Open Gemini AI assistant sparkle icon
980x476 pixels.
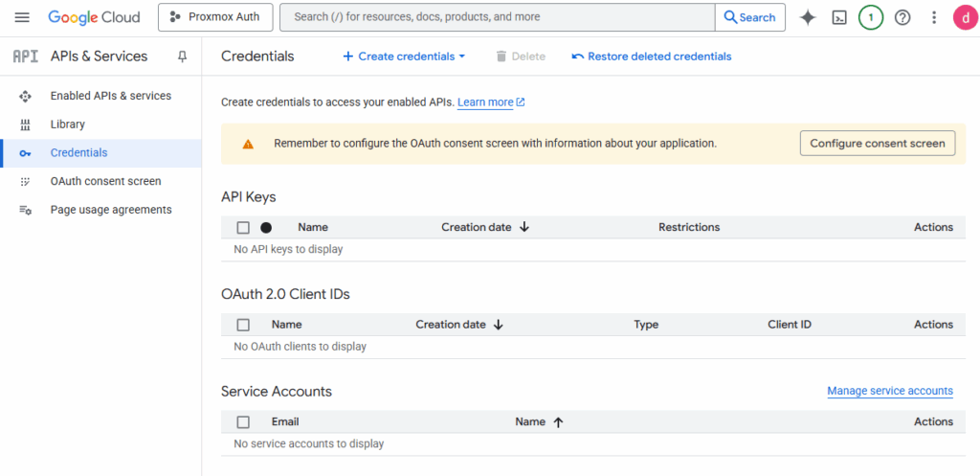(x=808, y=17)
